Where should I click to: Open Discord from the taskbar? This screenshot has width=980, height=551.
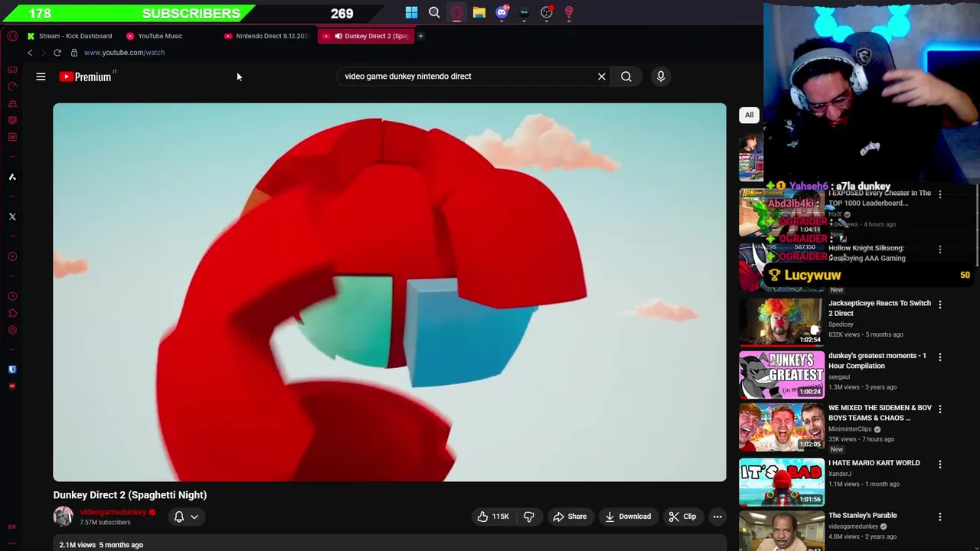(x=501, y=12)
